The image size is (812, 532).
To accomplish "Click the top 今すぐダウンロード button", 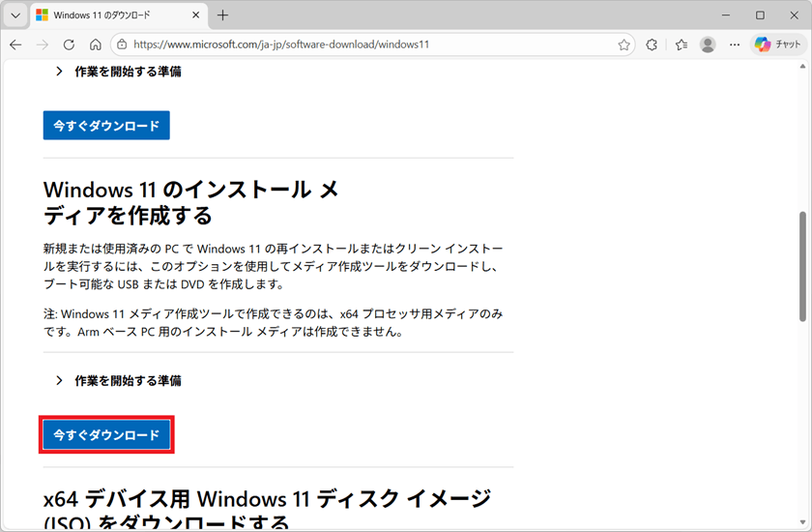I will point(106,126).
